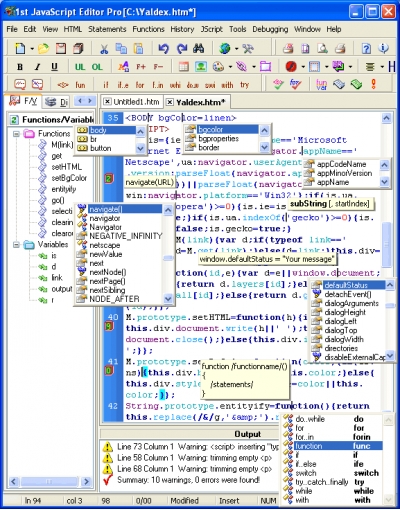Click the red exclamation mark icon

374,84
